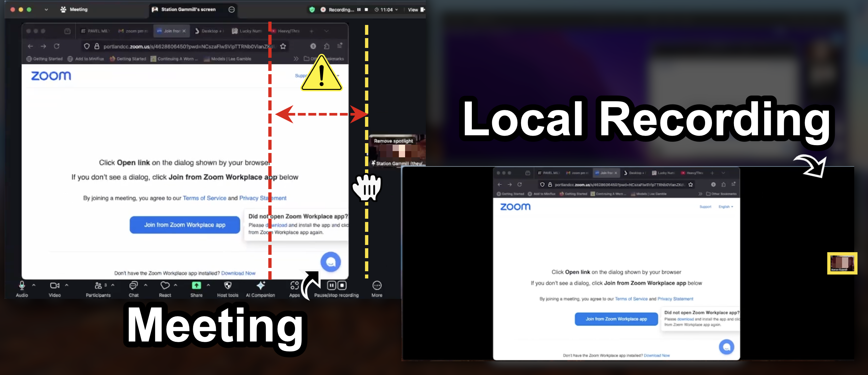This screenshot has width=868, height=375.
Task: Click the Remove spotlight button
Action: pos(393,141)
